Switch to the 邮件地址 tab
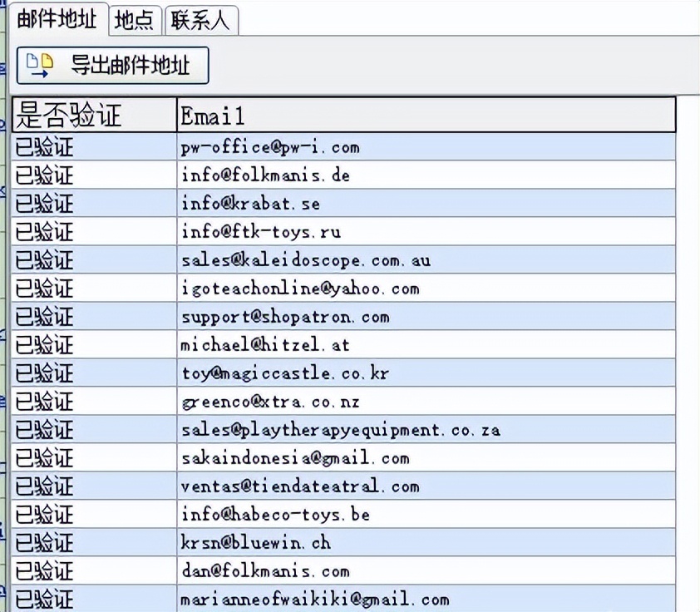 (x=58, y=19)
